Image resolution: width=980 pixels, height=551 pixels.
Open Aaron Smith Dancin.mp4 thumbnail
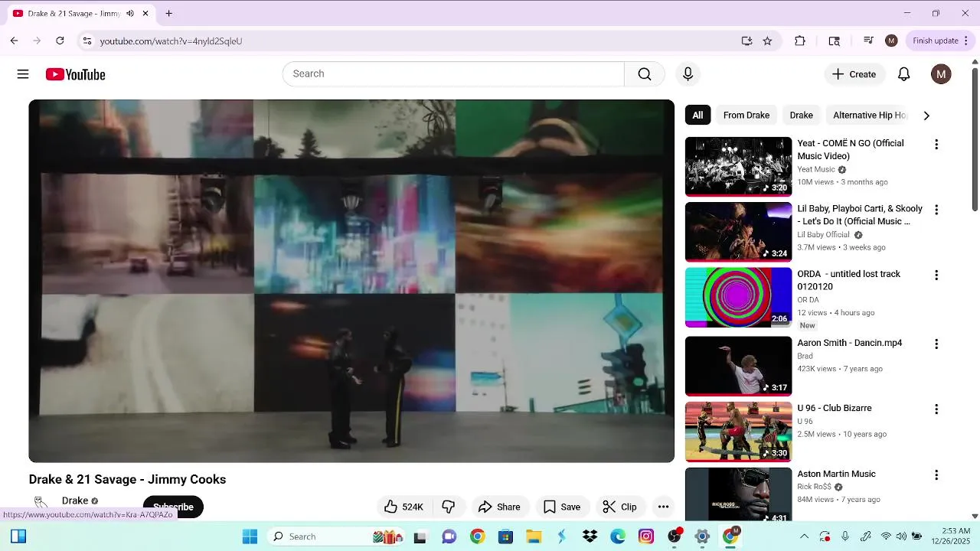(x=738, y=367)
